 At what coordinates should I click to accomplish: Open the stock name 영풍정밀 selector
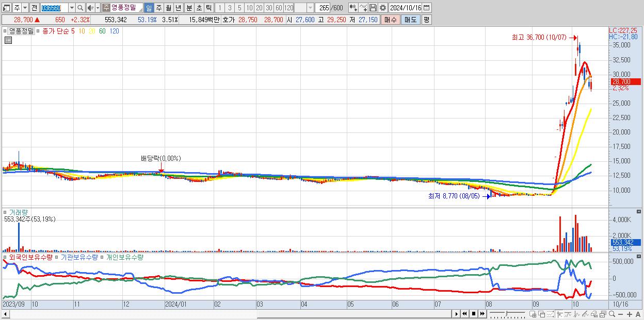point(121,8)
